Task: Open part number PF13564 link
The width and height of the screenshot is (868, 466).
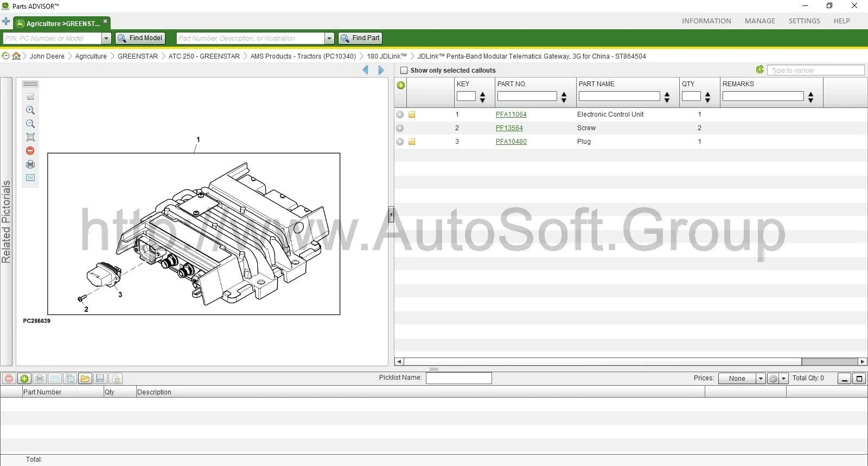Action: pos(509,128)
